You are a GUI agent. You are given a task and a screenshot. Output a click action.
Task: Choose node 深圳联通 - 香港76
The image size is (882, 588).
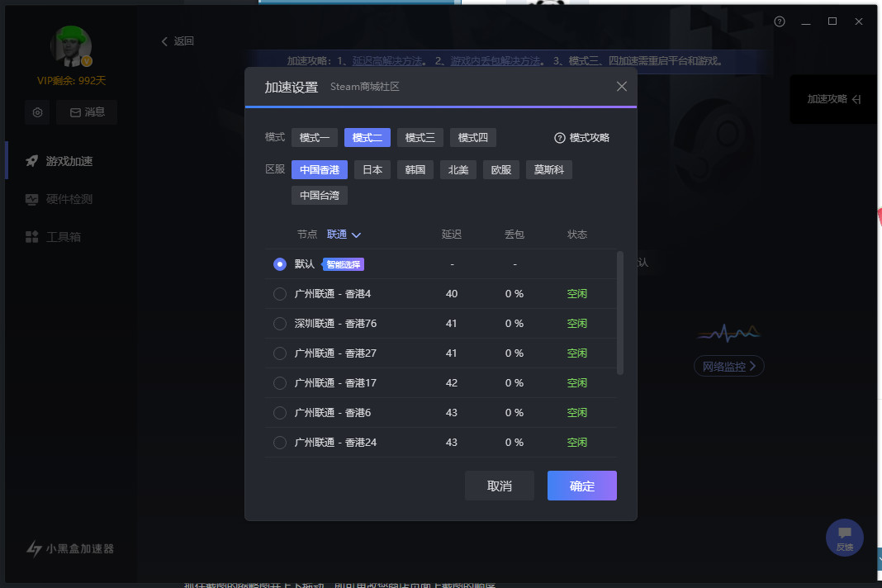(279, 324)
